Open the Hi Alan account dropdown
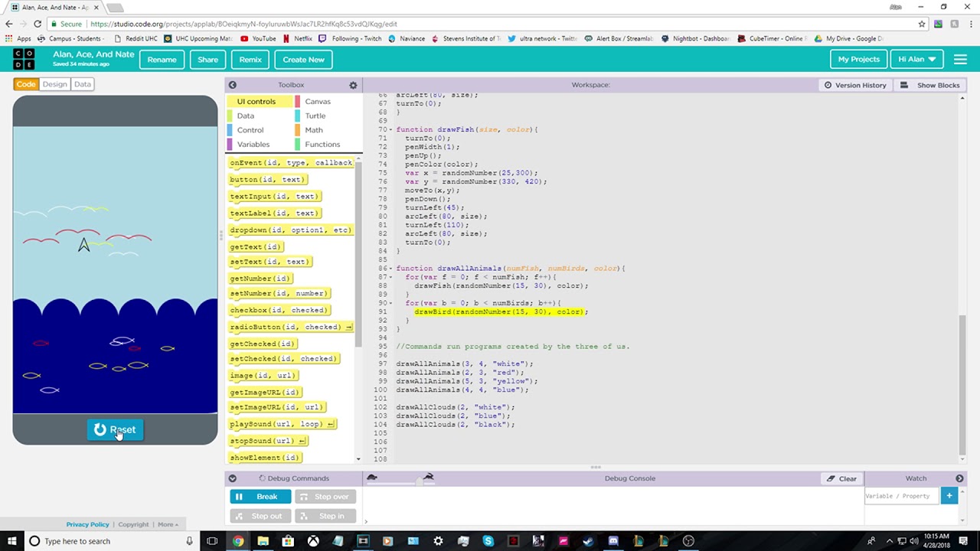Image resolution: width=980 pixels, height=551 pixels. point(916,60)
